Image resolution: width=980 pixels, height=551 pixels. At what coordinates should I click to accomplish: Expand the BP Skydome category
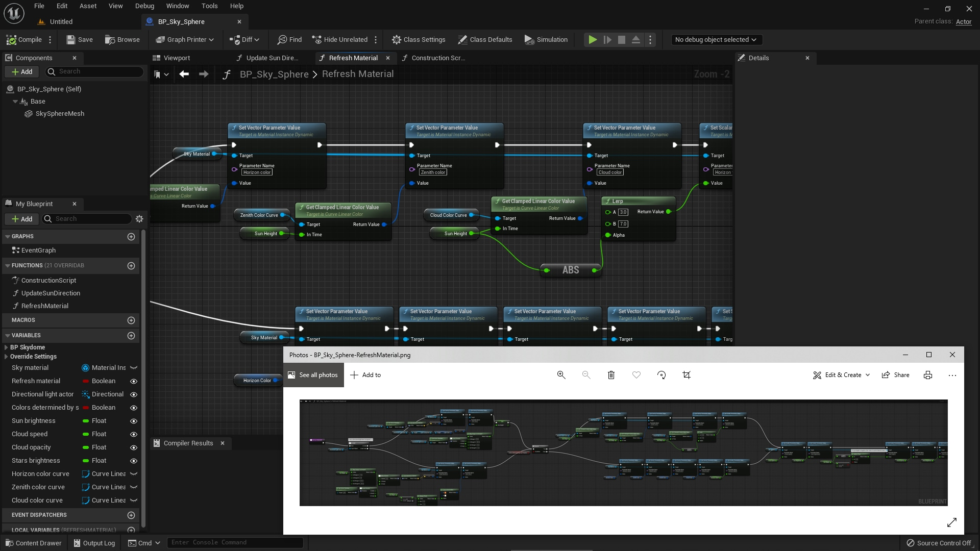6,347
